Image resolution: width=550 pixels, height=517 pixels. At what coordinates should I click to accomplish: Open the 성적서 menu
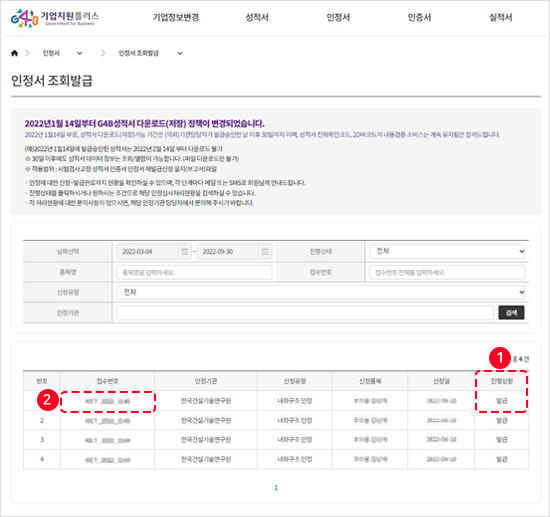(257, 17)
